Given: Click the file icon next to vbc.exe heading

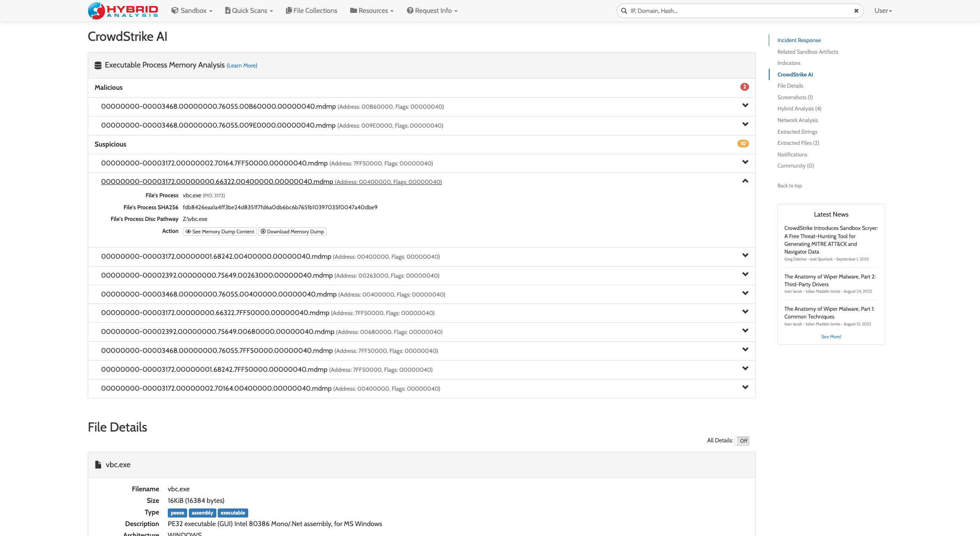Looking at the screenshot, I should 98,464.
